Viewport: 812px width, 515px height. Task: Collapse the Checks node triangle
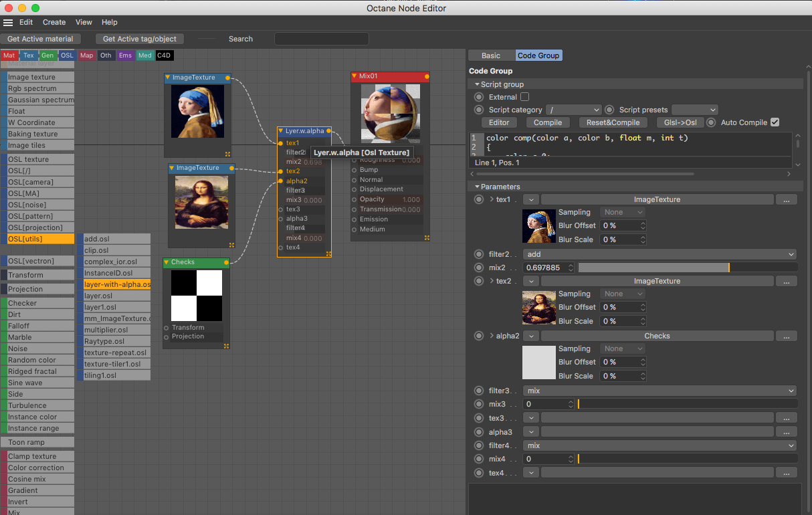167,263
